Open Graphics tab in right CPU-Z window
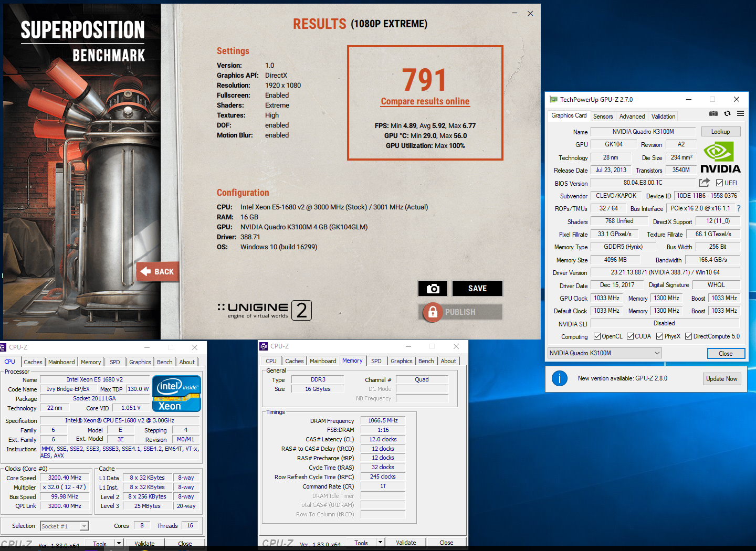This screenshot has height=551, width=756. 402,361
